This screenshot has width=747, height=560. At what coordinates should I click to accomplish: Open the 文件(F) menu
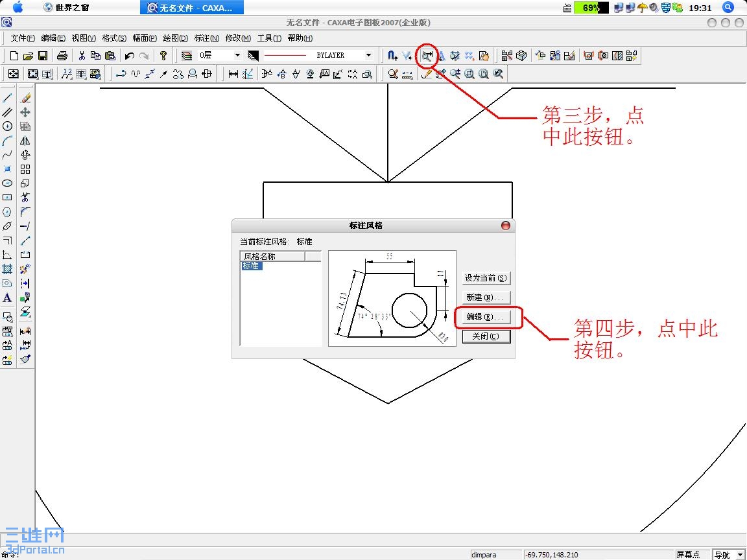tap(23, 38)
